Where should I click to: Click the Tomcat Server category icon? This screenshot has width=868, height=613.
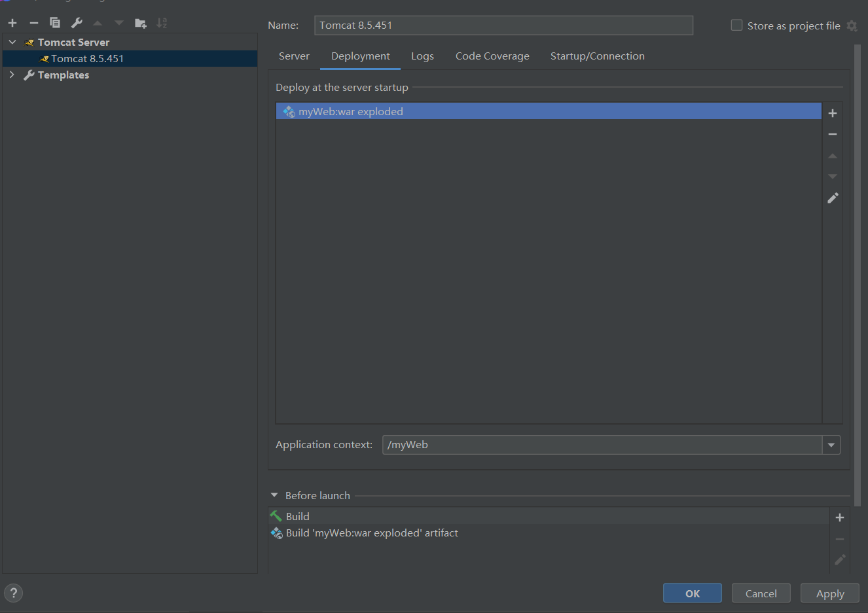[29, 43]
